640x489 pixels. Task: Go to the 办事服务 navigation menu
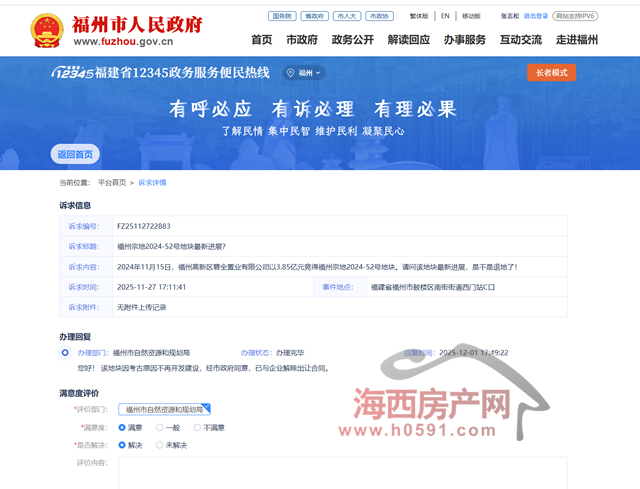(464, 39)
